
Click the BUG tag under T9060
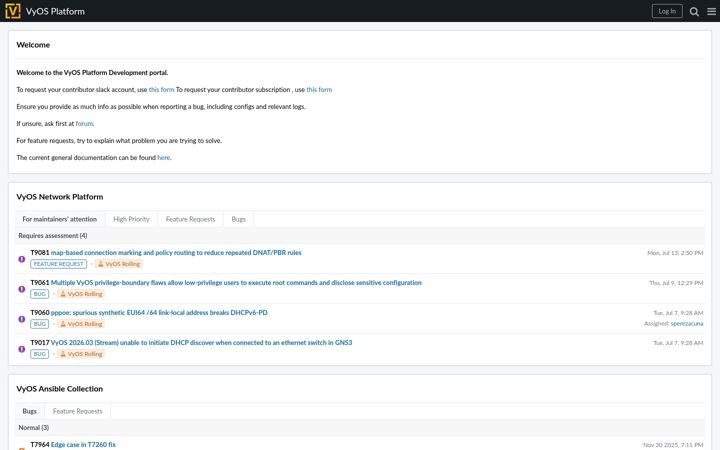tap(39, 324)
